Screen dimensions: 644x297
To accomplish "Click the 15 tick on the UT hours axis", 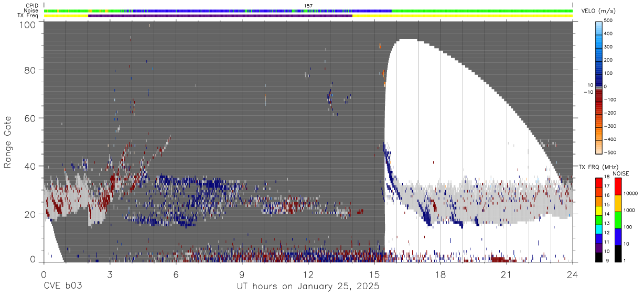I will [374, 274].
